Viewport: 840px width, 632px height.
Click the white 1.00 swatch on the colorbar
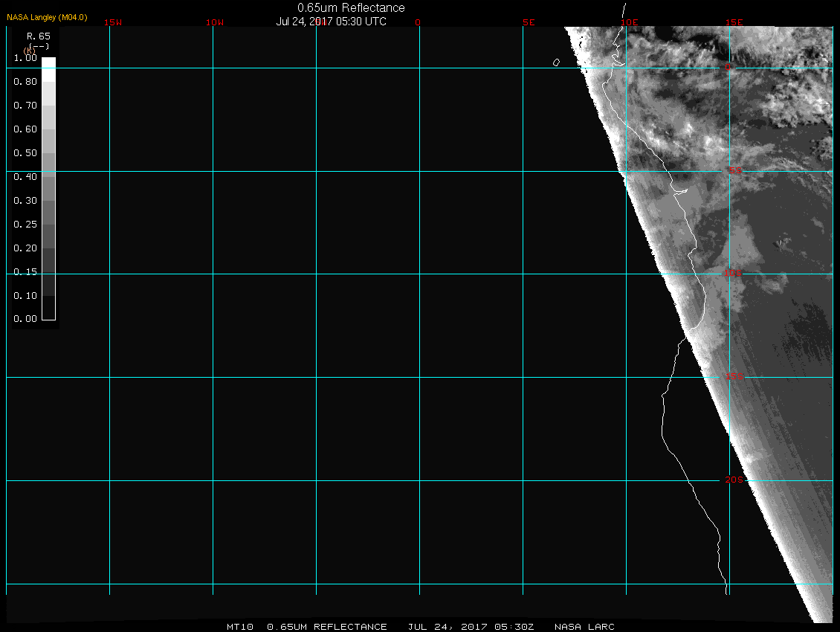pos(48,62)
